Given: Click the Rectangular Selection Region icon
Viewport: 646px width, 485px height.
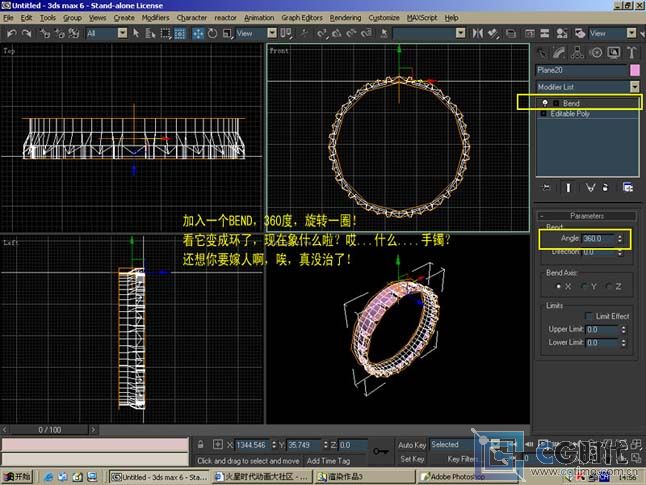Looking at the screenshot, I should pos(166,33).
